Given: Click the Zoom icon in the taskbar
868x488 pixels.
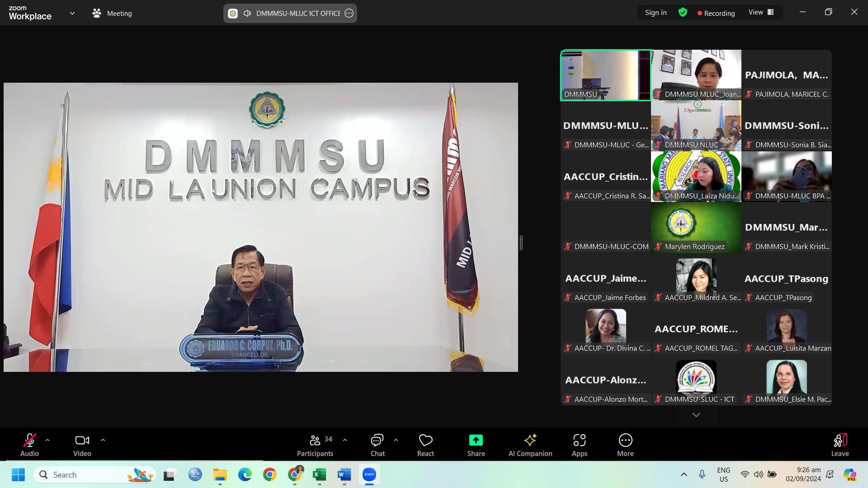Looking at the screenshot, I should 369,475.
